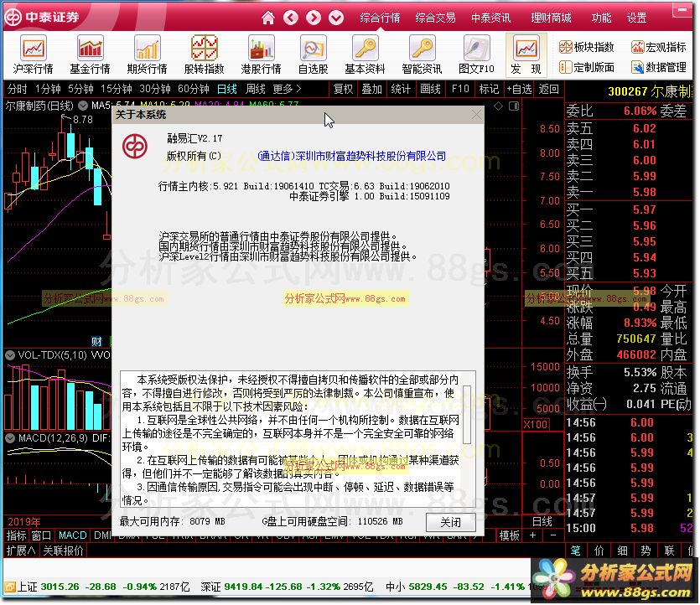
Task: Open 基本资料 key icon
Action: 365,54
